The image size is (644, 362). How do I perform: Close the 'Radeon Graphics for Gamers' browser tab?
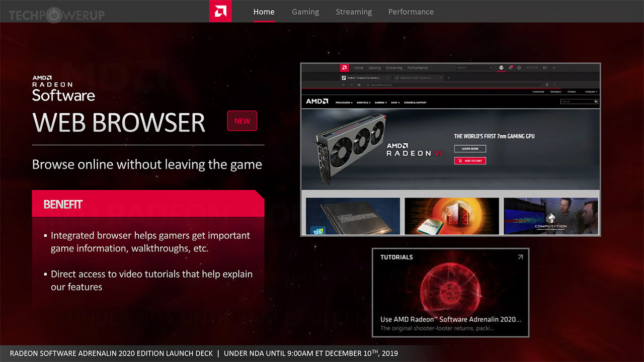(387, 78)
